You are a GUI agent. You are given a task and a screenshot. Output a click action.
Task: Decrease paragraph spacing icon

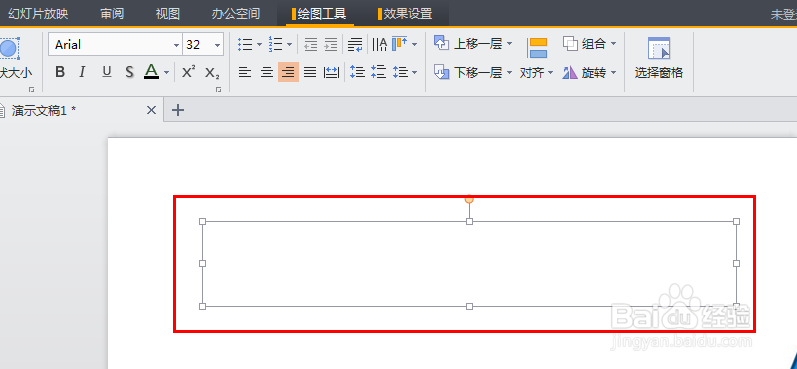tap(379, 72)
